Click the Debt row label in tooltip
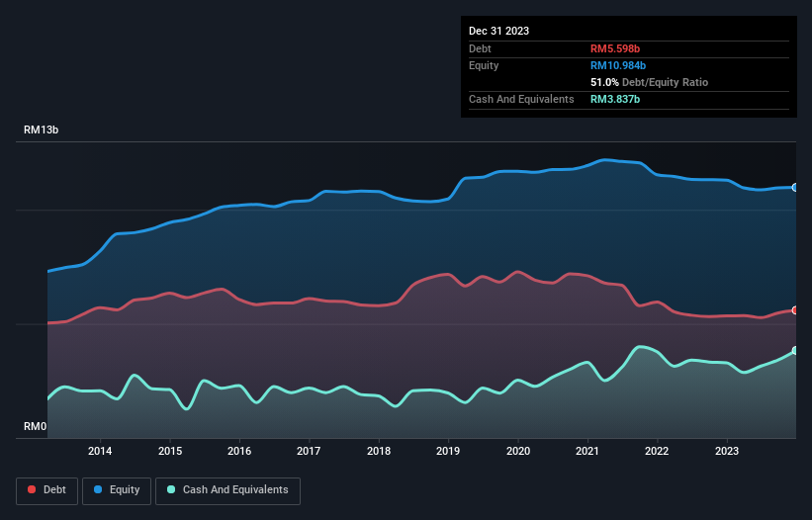812x520 pixels. (480, 48)
